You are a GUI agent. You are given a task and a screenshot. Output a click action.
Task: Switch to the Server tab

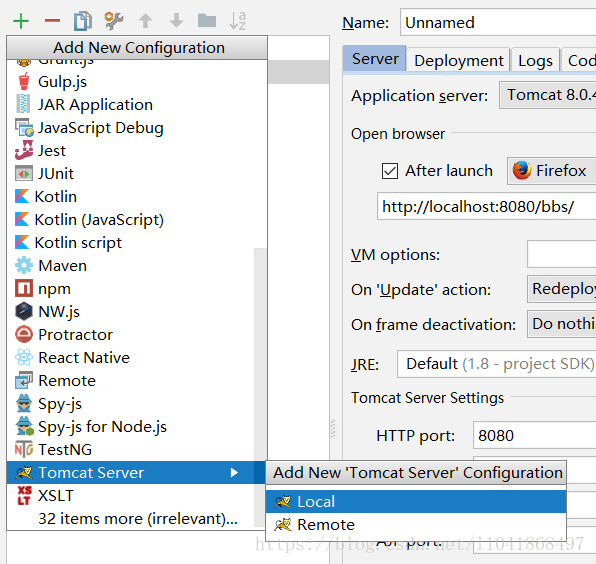[375, 59]
